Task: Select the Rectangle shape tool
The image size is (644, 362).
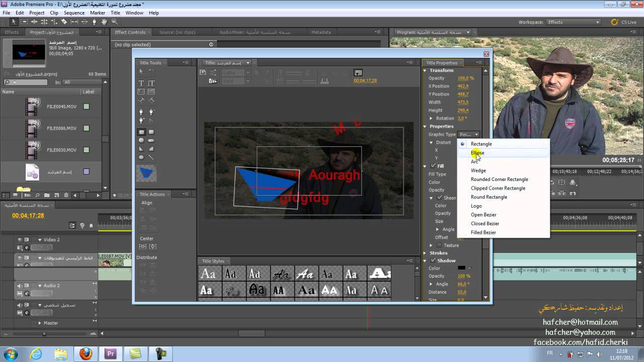Action: click(141, 132)
